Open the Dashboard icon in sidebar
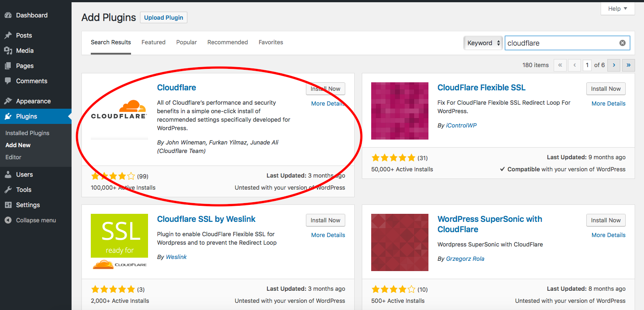 tap(8, 15)
